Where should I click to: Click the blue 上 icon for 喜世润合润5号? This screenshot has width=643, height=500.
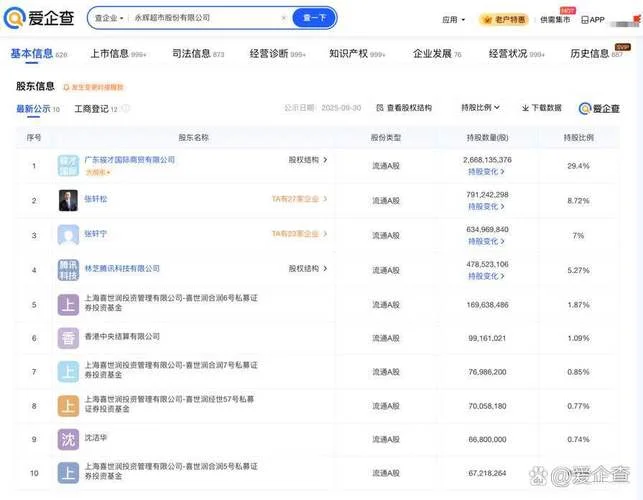pyautogui.click(x=68, y=473)
